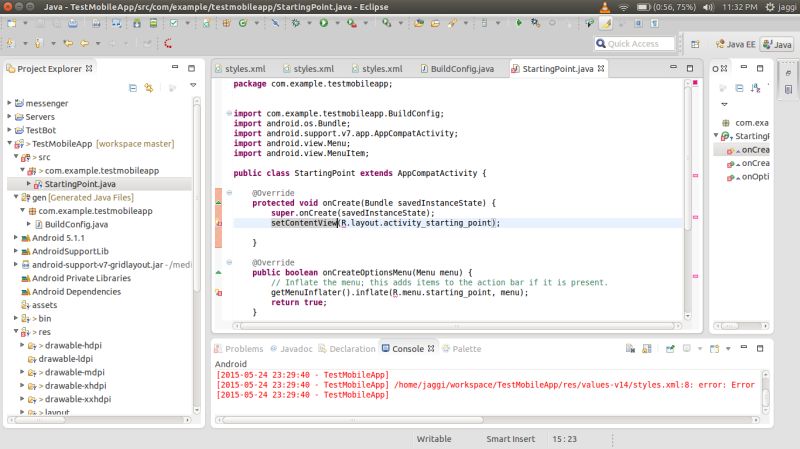Open the Palette tab
Image resolution: width=800 pixels, height=449 pixels.
[462, 349]
